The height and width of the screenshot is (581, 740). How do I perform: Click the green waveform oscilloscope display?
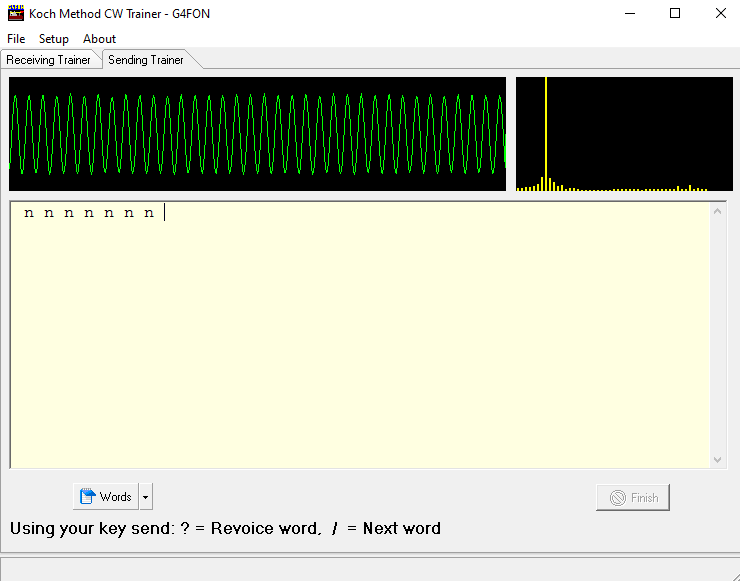pyautogui.click(x=257, y=134)
